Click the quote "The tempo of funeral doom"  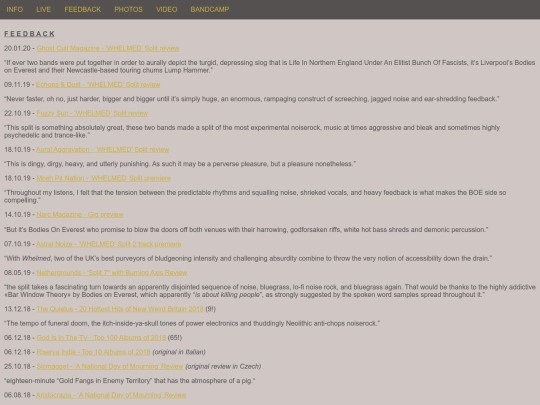pos(192,323)
